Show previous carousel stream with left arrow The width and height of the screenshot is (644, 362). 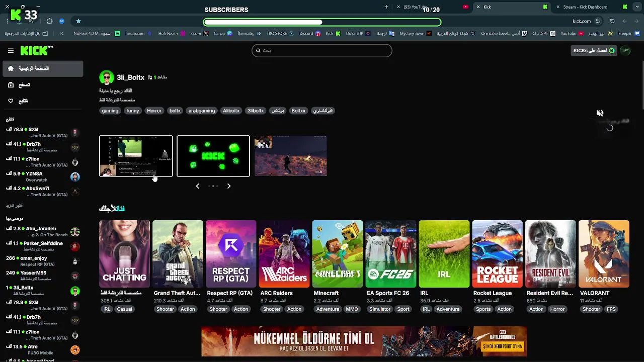[x=198, y=186]
